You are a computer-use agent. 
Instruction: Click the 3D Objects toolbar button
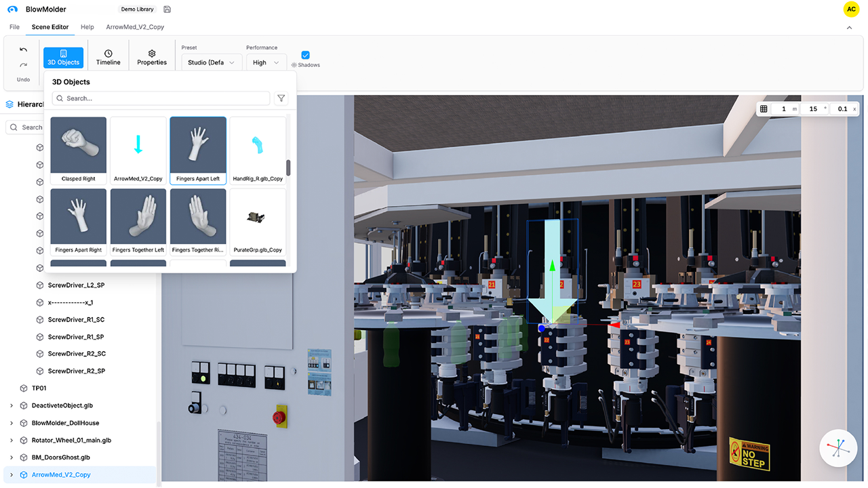click(64, 58)
